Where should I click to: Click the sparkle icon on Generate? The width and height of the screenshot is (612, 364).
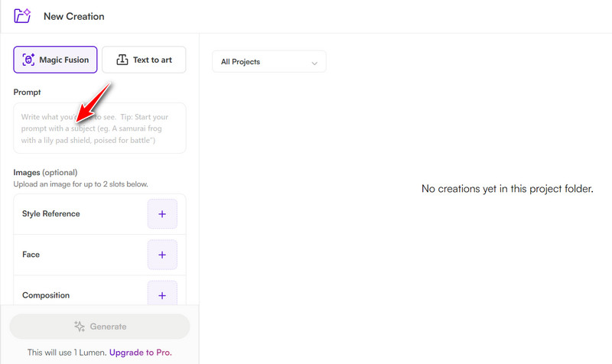click(80, 327)
